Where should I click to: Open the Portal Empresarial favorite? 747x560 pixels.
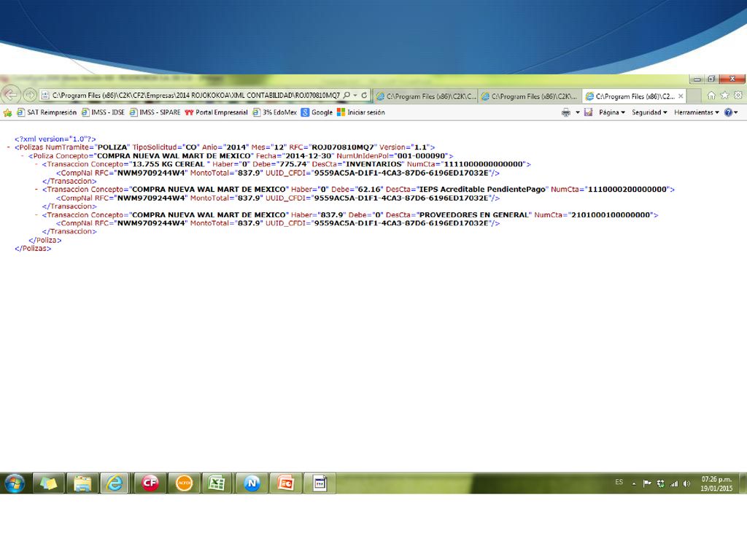pyautogui.click(x=217, y=112)
